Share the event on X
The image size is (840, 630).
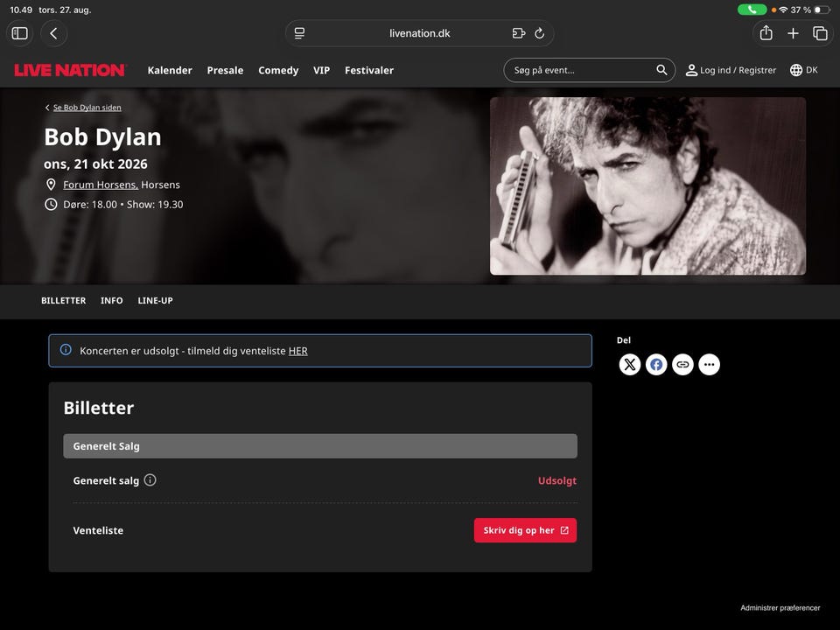tap(629, 365)
